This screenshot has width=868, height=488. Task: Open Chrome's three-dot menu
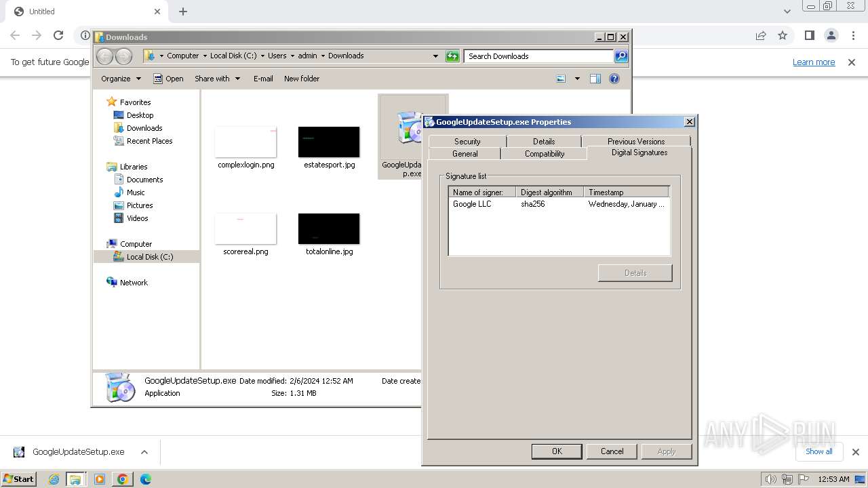(x=852, y=35)
